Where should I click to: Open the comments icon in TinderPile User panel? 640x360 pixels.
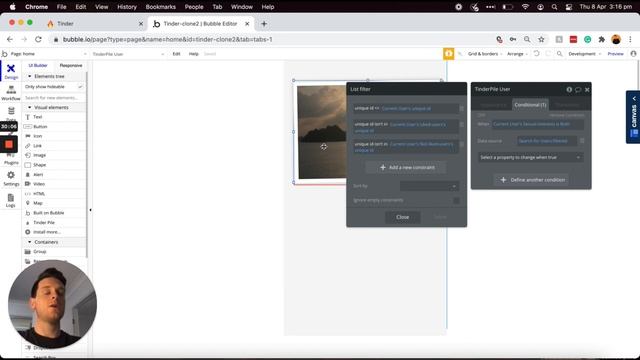[578, 89]
